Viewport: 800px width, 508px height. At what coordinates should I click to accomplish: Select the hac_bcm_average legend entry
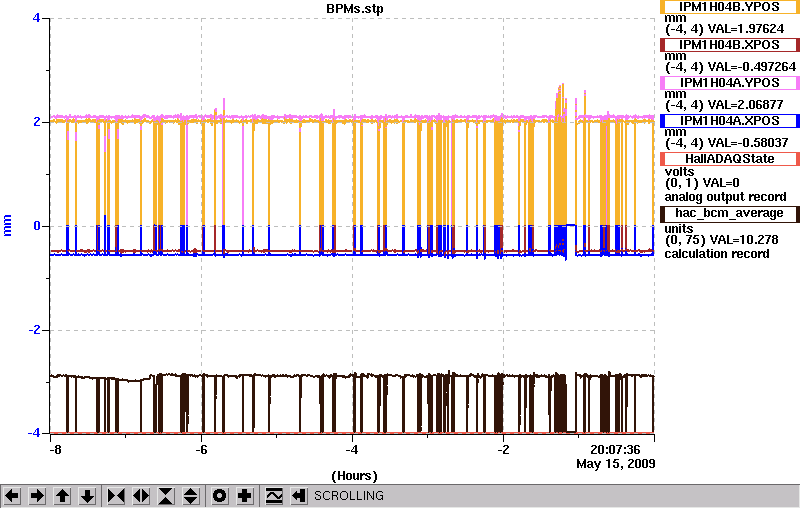click(730, 213)
